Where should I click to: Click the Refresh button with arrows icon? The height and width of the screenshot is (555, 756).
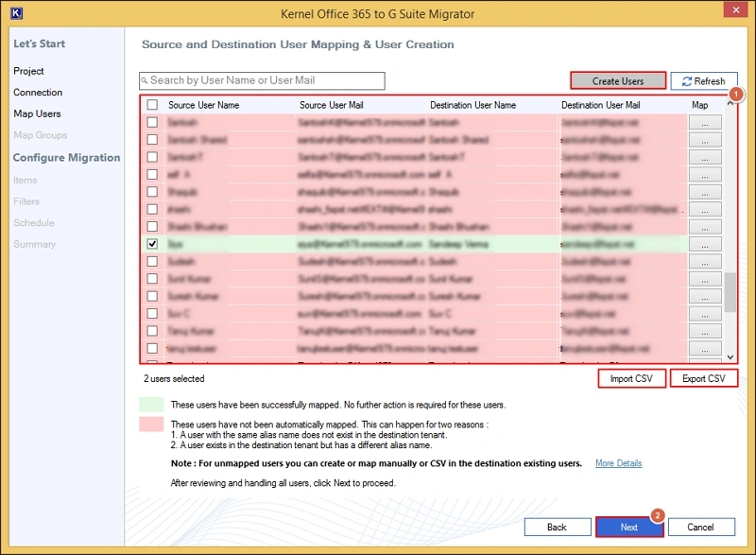pos(703,81)
